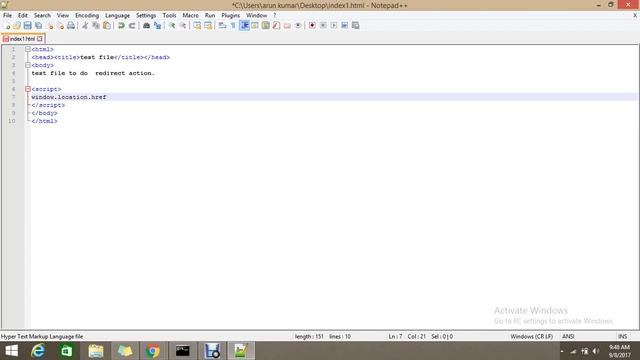This screenshot has width=640, height=360.
Task: Toggle Show All Characters pilcrow button
Action: pos(233,26)
